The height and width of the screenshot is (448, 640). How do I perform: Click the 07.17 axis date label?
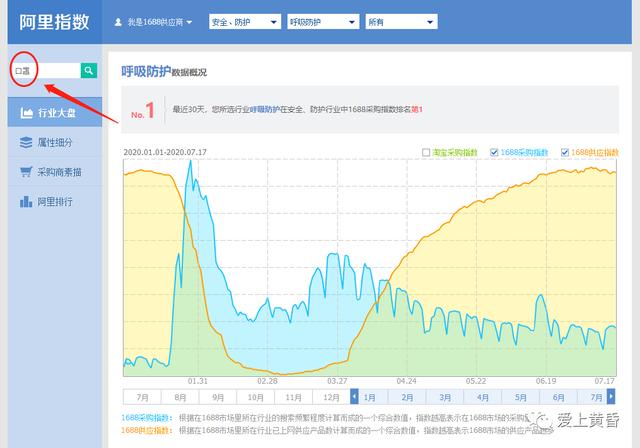coord(604,381)
